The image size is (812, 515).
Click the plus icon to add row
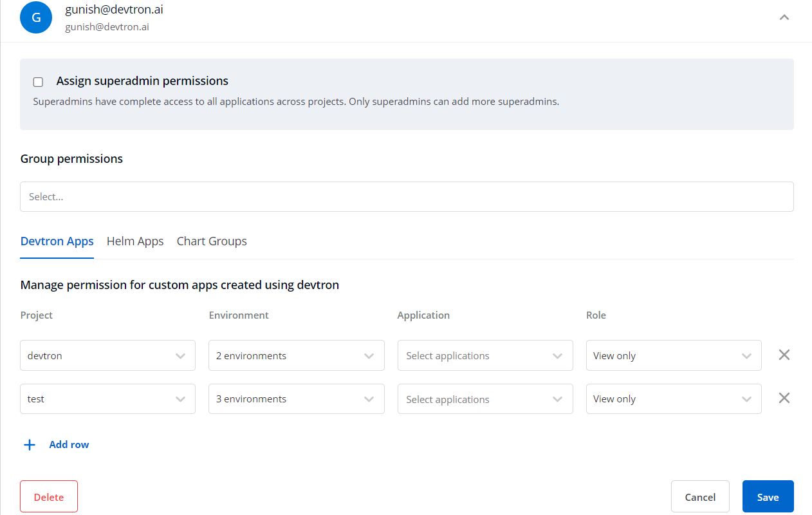point(30,445)
